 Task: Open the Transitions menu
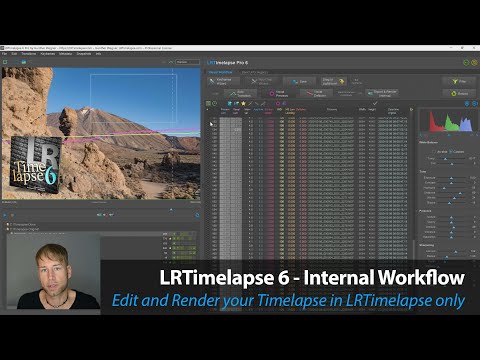pyautogui.click(x=29, y=54)
